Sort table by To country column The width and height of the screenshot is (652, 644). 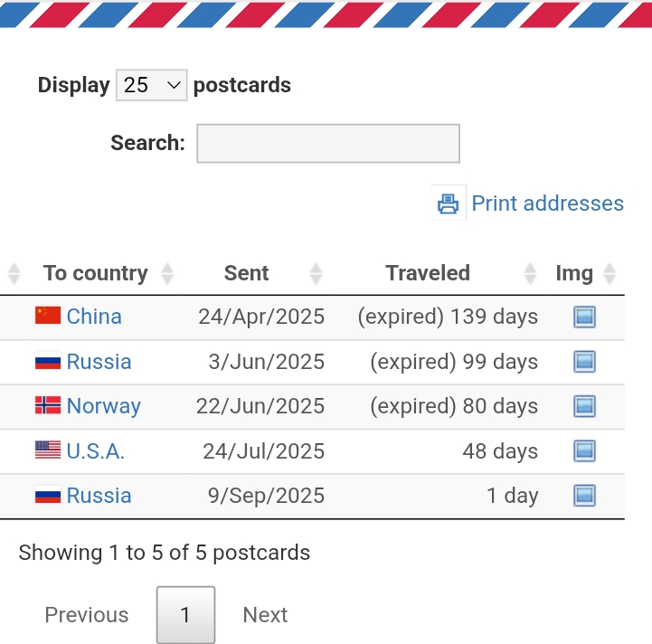pos(95,273)
